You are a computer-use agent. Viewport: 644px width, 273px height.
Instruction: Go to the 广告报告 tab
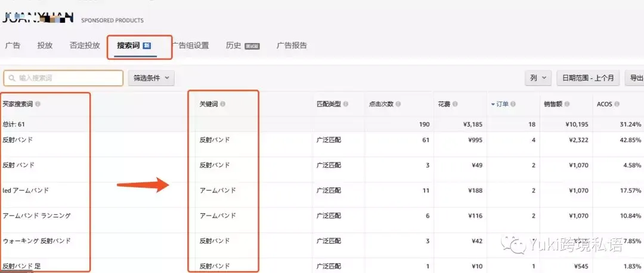pos(292,45)
